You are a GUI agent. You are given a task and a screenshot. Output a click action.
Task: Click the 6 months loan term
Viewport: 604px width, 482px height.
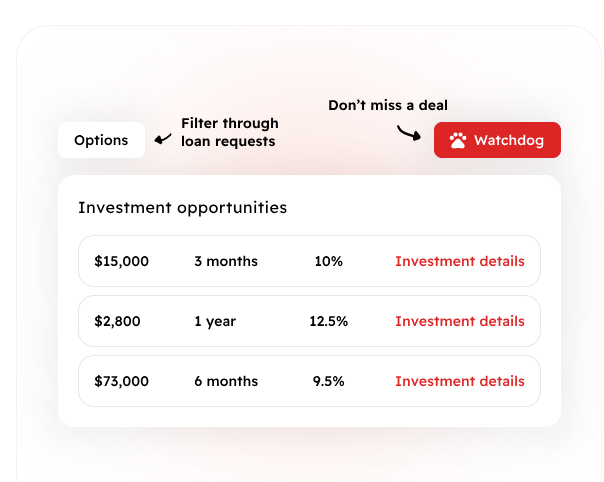click(226, 381)
